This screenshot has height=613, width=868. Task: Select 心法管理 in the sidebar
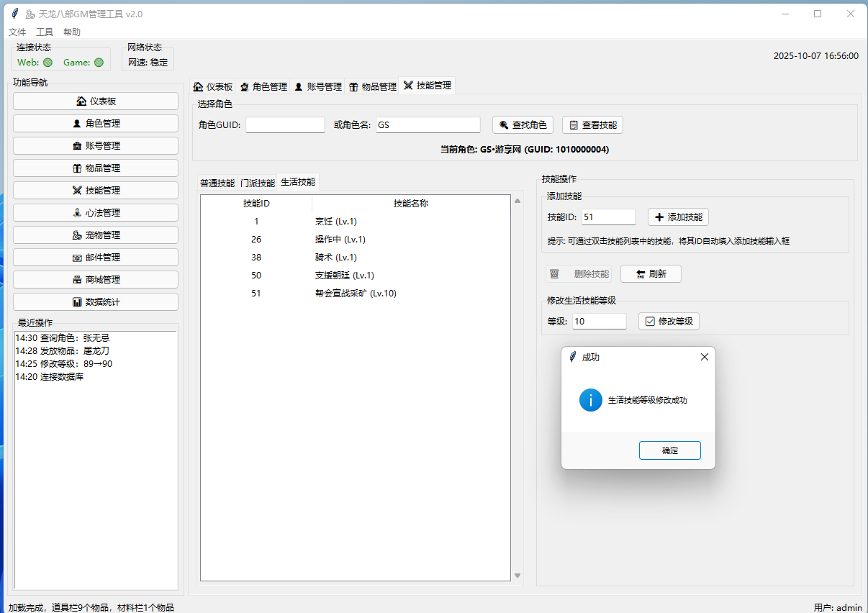click(96, 213)
